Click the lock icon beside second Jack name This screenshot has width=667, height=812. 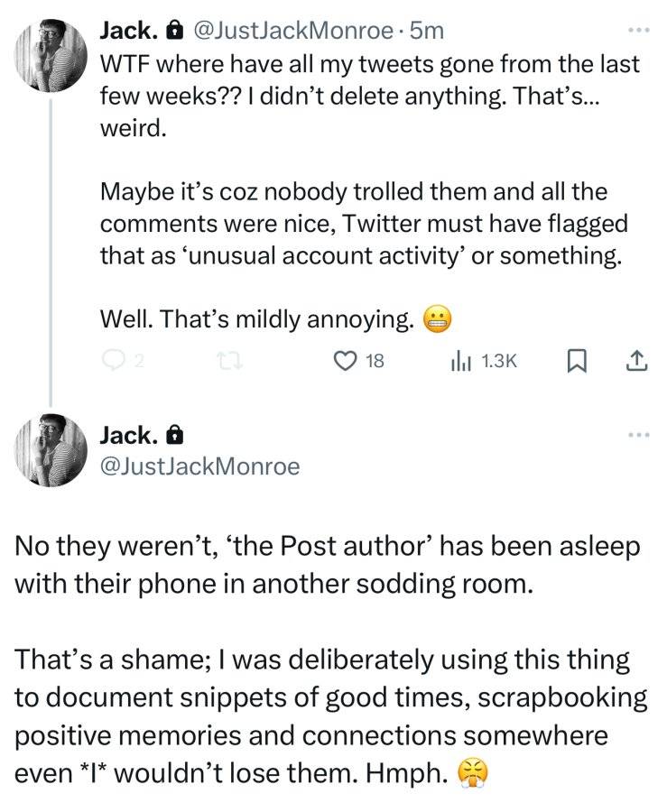point(174,436)
